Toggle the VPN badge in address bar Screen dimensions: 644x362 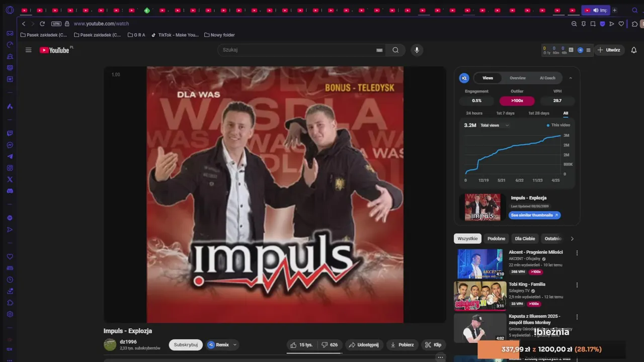[x=56, y=24]
